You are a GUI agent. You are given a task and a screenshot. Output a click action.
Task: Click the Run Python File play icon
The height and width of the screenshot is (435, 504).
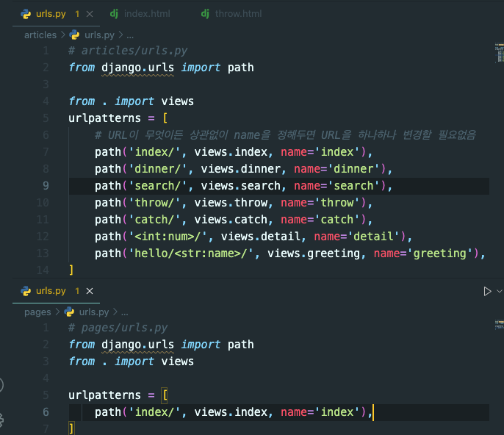tap(487, 291)
